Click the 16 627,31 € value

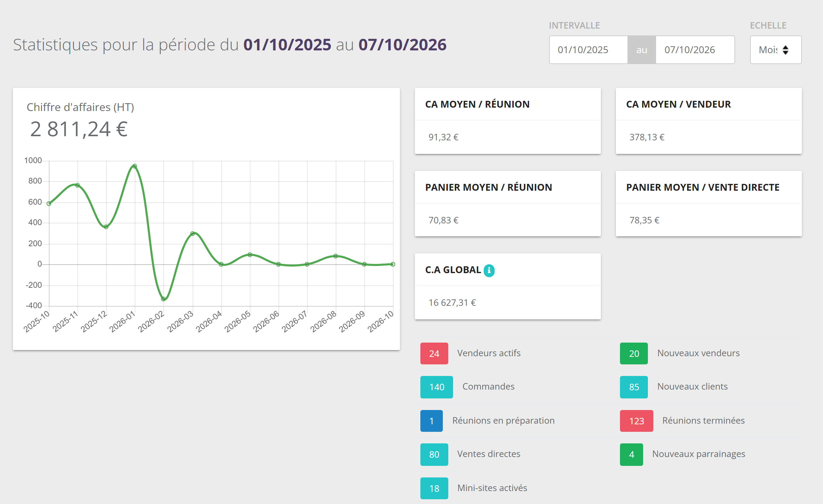452,303
